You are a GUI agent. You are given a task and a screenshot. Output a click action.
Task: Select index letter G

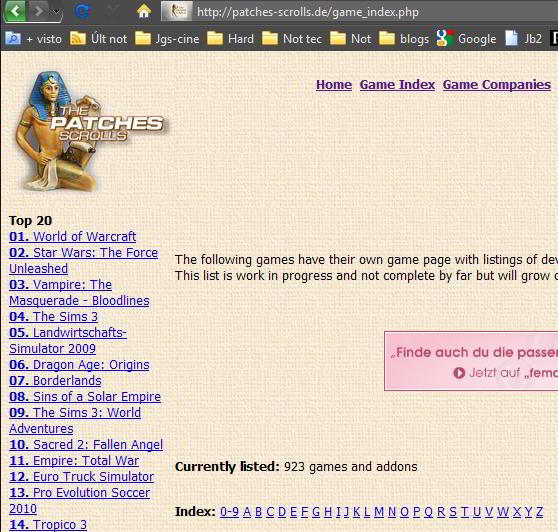click(316, 512)
